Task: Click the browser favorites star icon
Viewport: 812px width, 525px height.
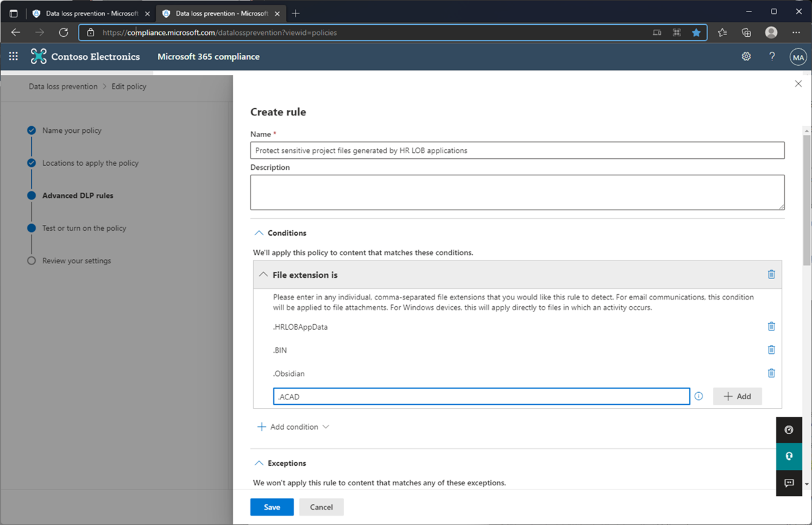Action: [x=696, y=33]
